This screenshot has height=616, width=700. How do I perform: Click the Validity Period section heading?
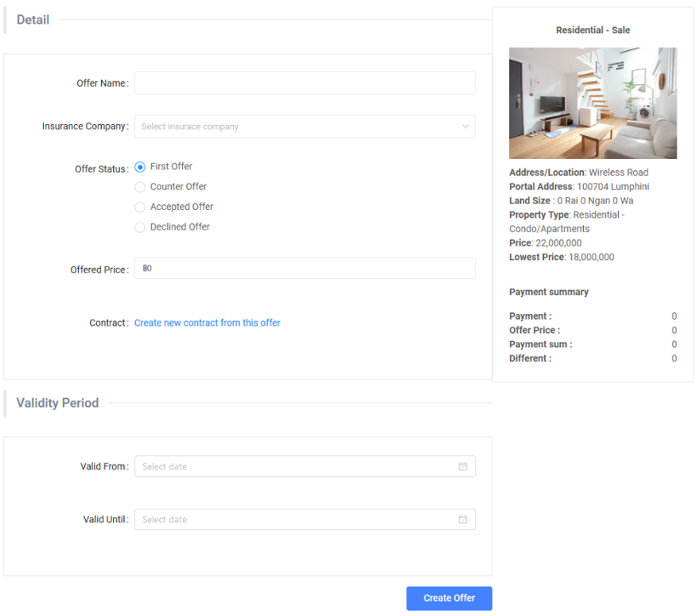(57, 403)
